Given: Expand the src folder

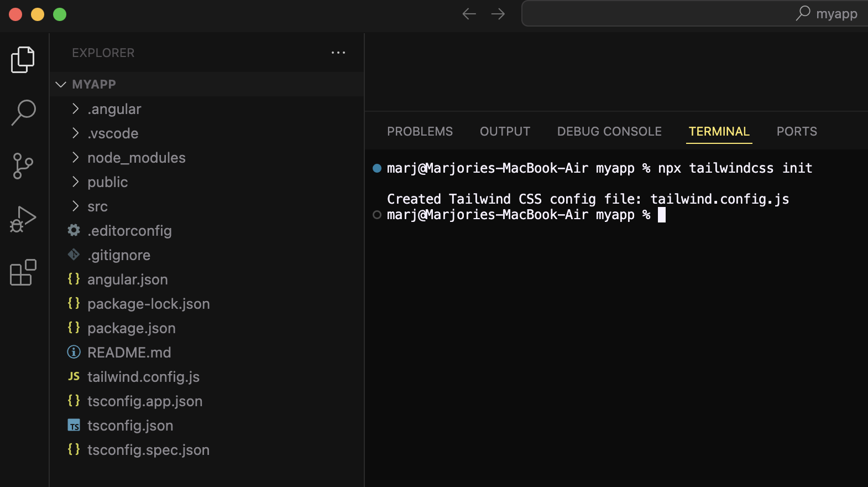Looking at the screenshot, I should point(97,206).
